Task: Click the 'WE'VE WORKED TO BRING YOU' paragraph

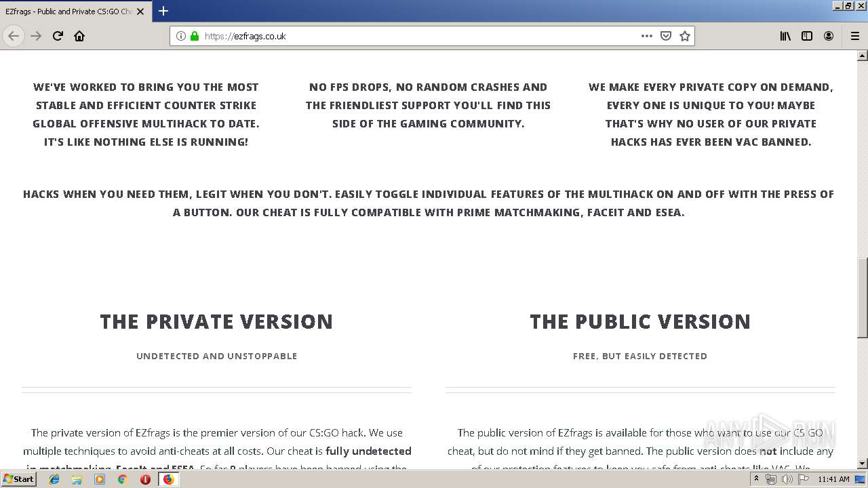Action: point(146,115)
